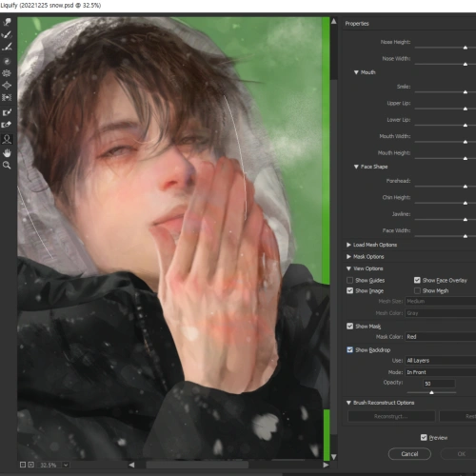476x476 pixels.
Task: Select the Hand tool
Action: (x=7, y=153)
